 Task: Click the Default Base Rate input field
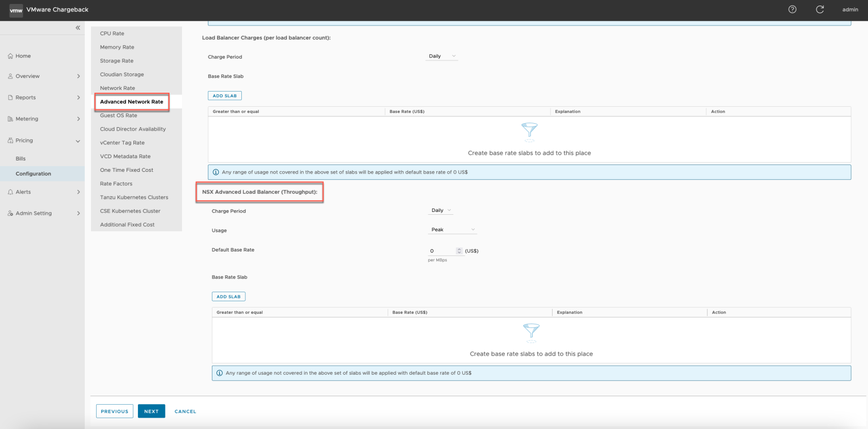tap(441, 250)
